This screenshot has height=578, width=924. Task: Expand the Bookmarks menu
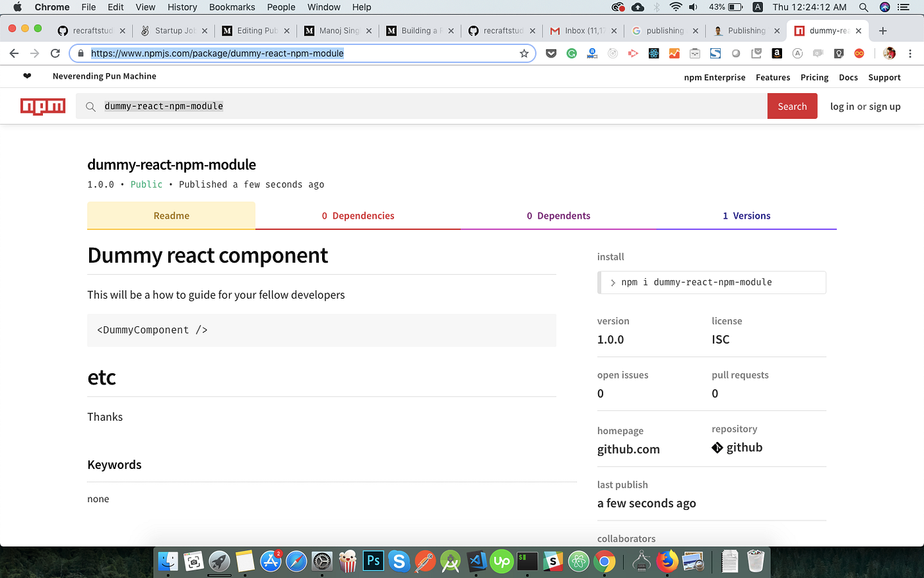point(232,7)
